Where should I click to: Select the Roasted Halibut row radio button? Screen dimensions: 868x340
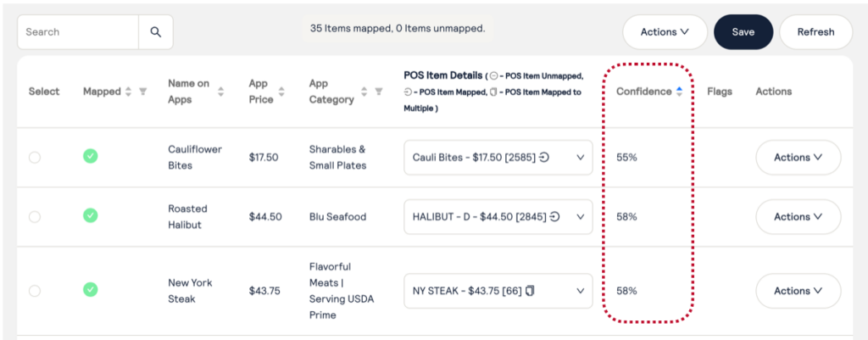tap(35, 217)
